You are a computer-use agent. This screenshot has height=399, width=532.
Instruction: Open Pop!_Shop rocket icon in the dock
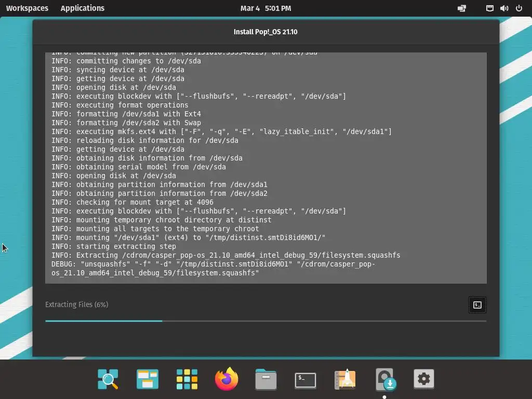345,379
